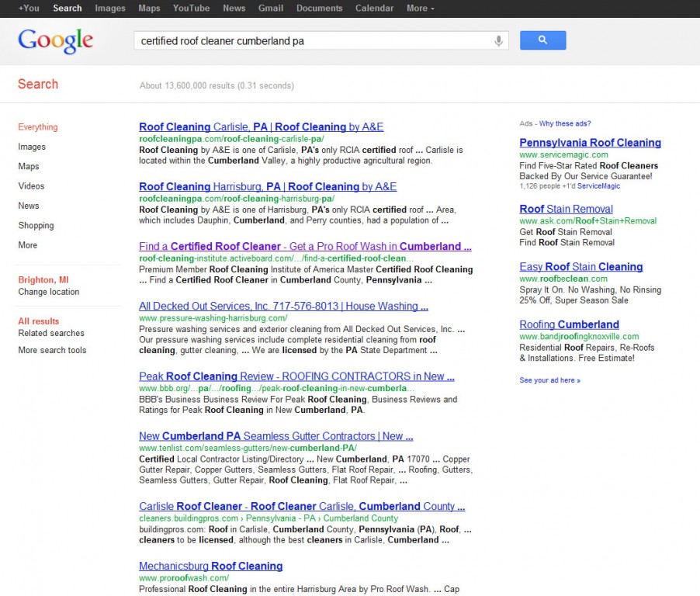
Task: Click the Google logo
Action: (55, 40)
